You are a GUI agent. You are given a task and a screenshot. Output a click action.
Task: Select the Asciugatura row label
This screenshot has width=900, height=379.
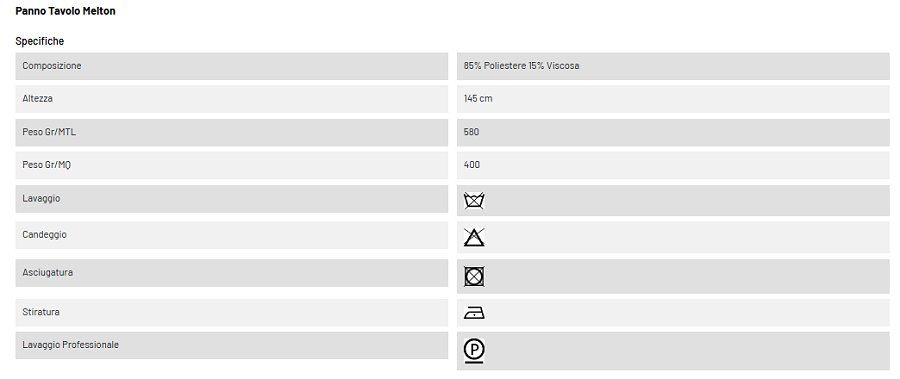point(48,273)
